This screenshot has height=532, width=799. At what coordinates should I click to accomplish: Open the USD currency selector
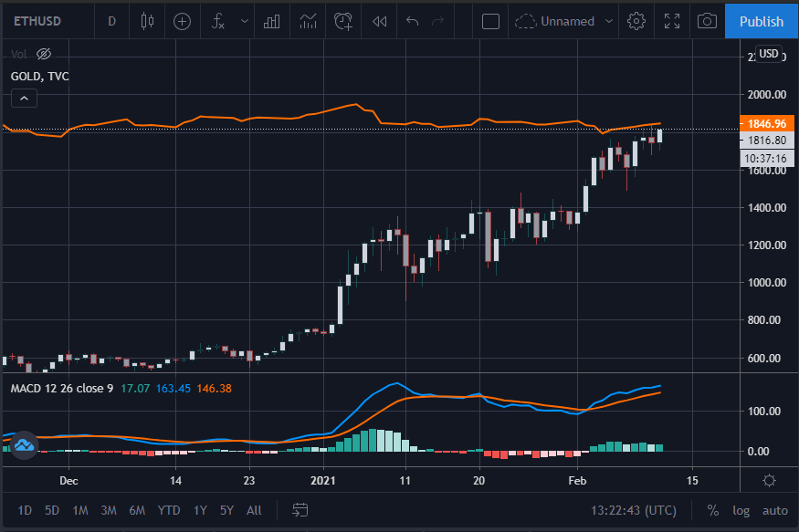point(769,54)
